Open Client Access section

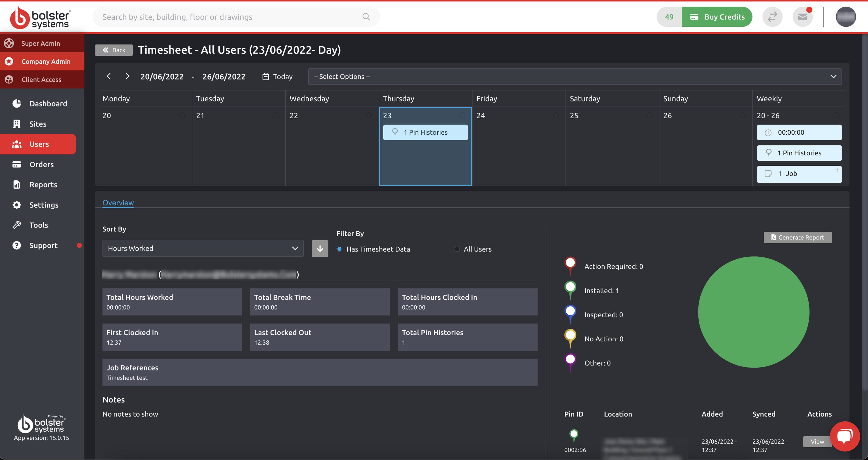(42, 80)
